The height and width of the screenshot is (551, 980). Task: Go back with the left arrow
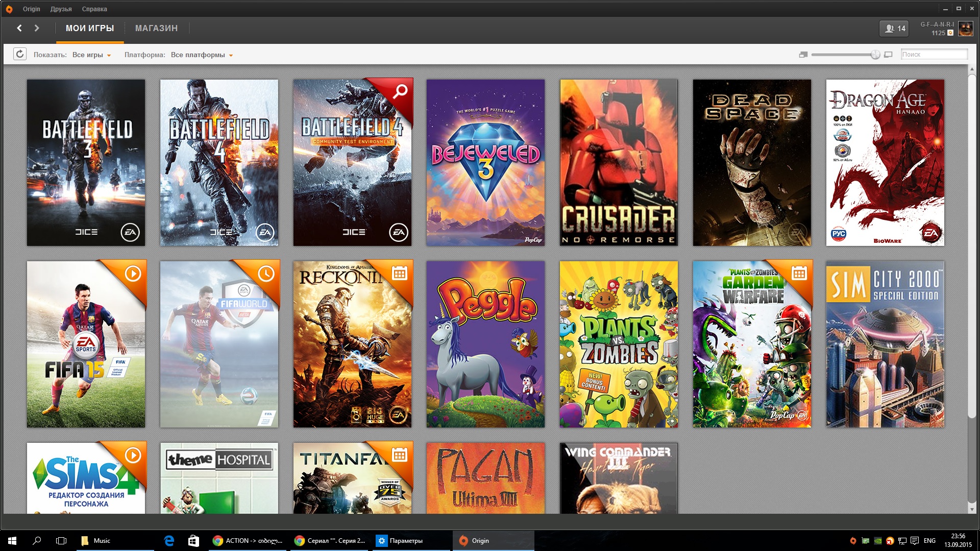(19, 28)
